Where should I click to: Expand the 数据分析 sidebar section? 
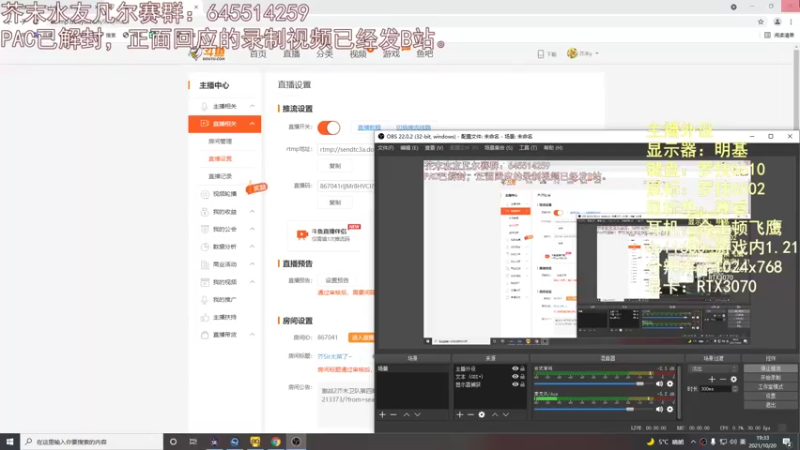point(252,246)
